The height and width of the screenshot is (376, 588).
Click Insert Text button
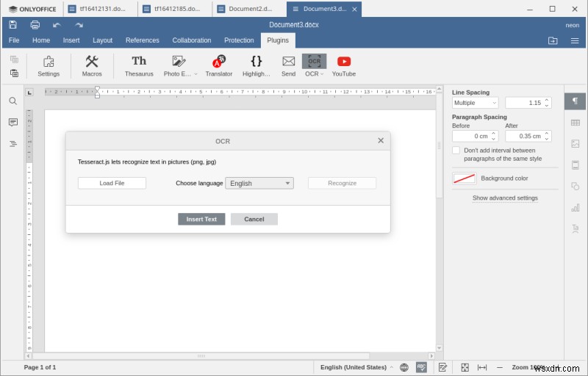point(201,219)
